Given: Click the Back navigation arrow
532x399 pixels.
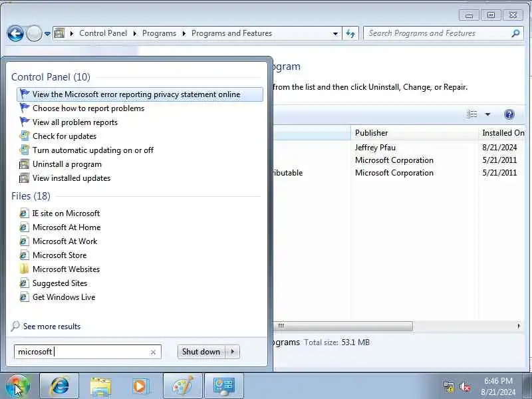Looking at the screenshot, I should [x=15, y=33].
